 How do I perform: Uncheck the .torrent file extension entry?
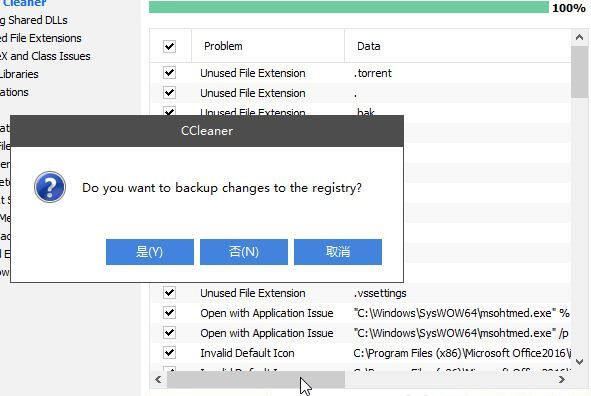click(x=170, y=72)
